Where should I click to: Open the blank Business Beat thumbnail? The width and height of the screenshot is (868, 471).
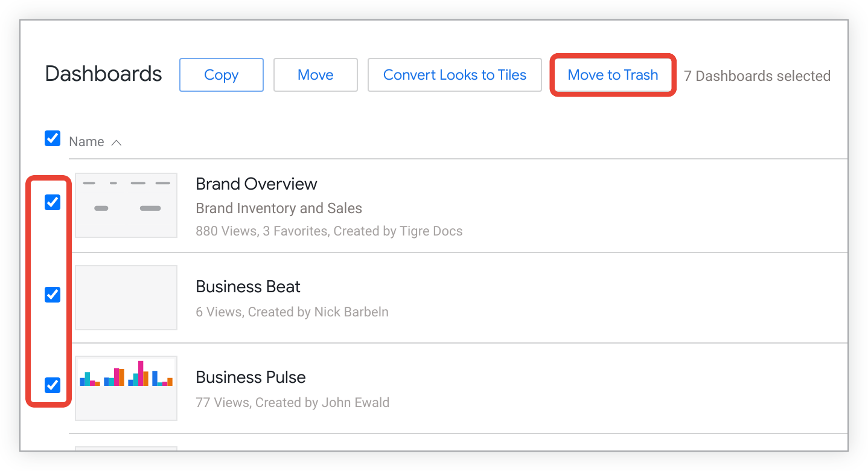tap(126, 298)
